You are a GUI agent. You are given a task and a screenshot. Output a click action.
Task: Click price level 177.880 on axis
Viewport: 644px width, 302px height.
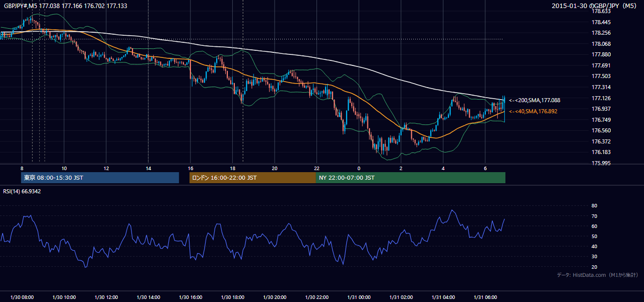[x=601, y=54]
